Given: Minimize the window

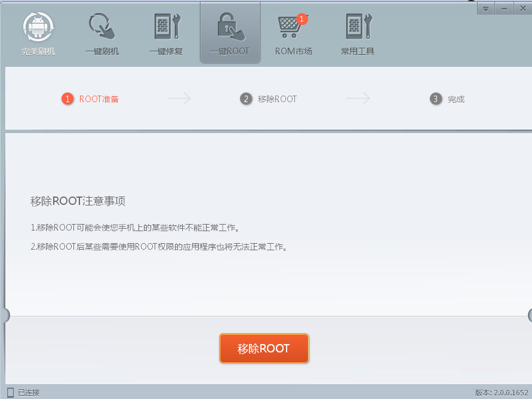Looking at the screenshot, I should (504, 8).
